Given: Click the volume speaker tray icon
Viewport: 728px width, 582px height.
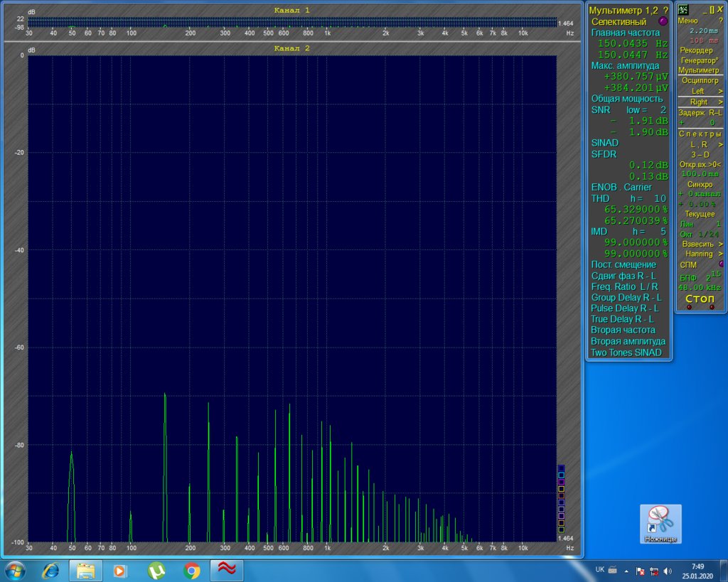Looking at the screenshot, I should coord(666,571).
